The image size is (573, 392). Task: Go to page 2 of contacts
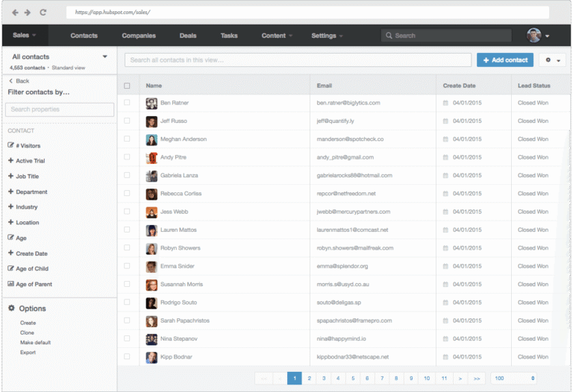pos(309,378)
